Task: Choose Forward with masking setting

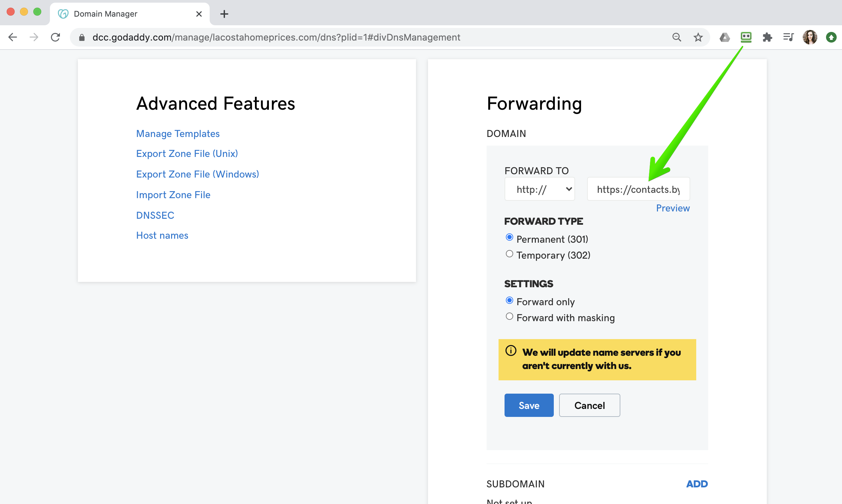Action: coord(509,316)
